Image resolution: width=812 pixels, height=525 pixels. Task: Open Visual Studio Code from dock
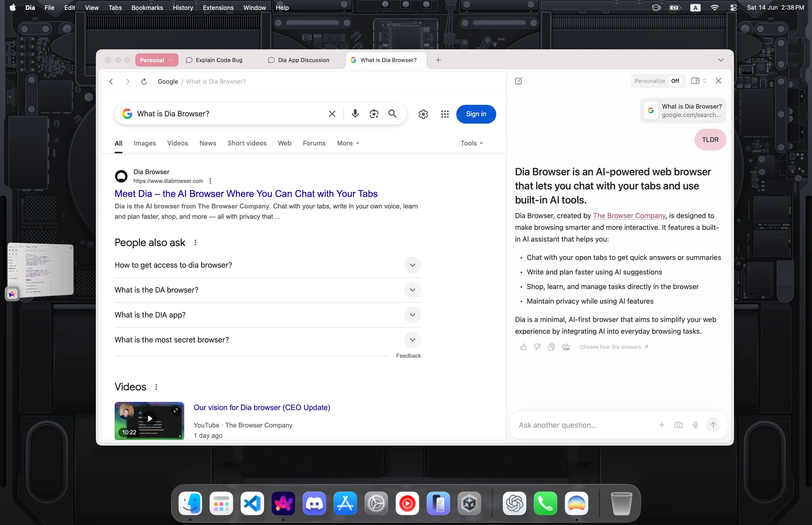tap(252, 504)
